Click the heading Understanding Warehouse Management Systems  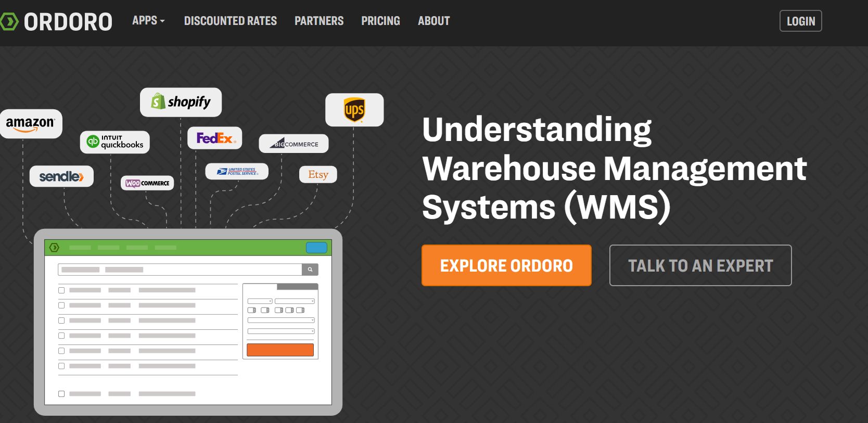[x=614, y=168]
